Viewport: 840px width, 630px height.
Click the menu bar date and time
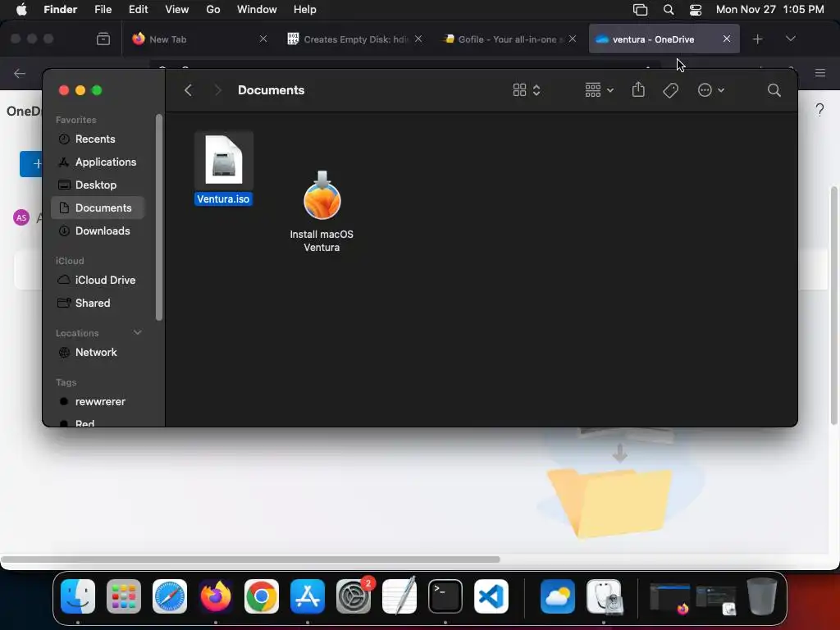coord(769,10)
